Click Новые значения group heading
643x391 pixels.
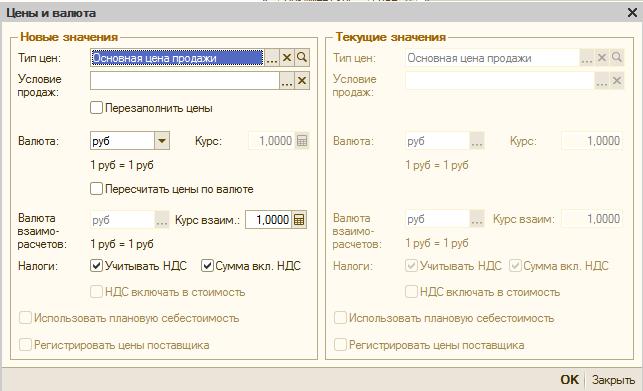click(x=69, y=37)
